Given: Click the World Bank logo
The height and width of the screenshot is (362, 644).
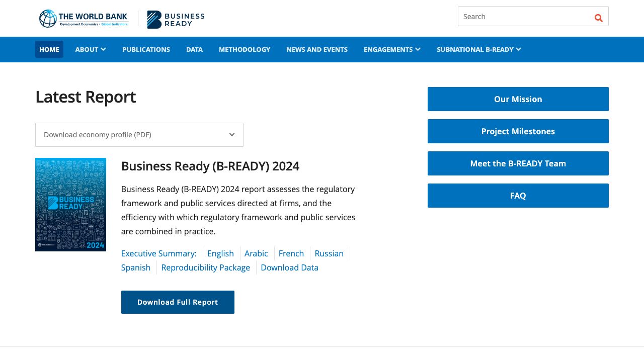Looking at the screenshot, I should point(84,19).
